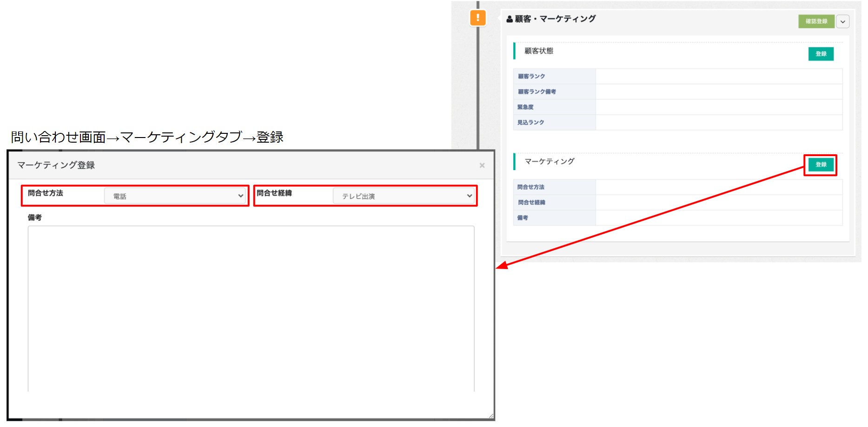Viewport: 868px width, 427px height.
Task: Click the 問合せ経緯 row in right panel
Action: coord(531,203)
